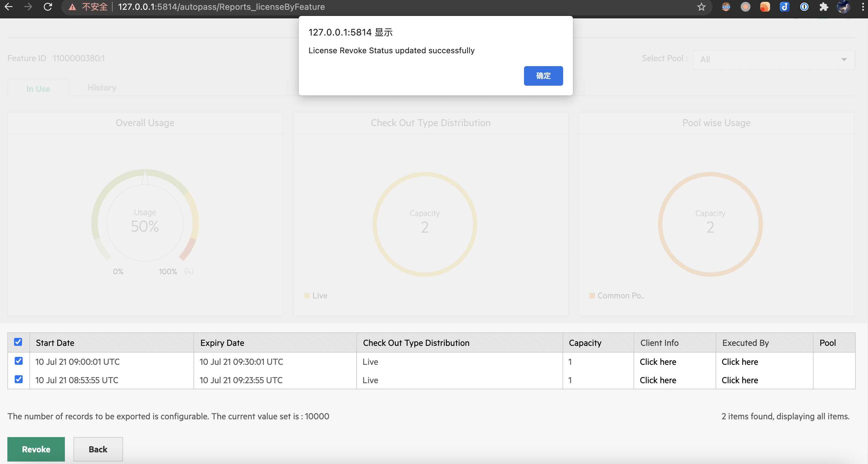This screenshot has height=464, width=868.
Task: Uncheck the select-all checkbox in table header
Action: click(x=18, y=342)
